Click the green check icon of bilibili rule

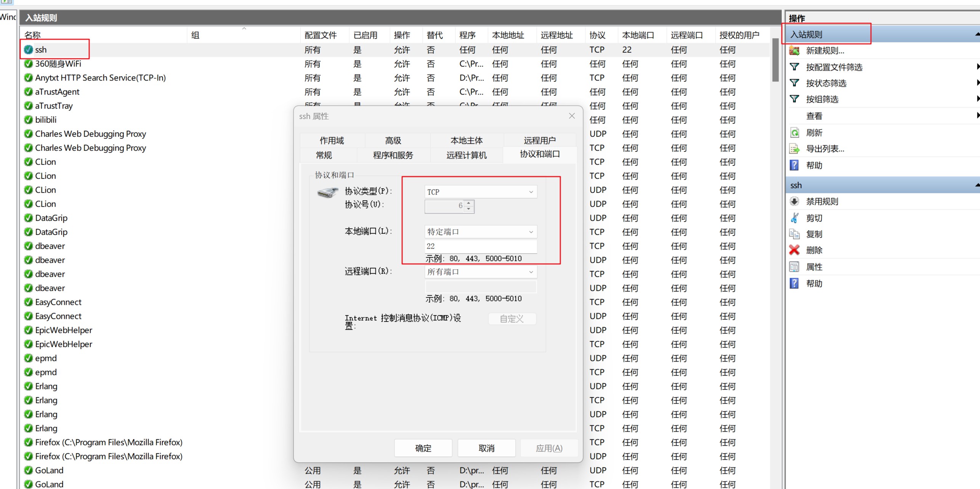pyautogui.click(x=28, y=120)
